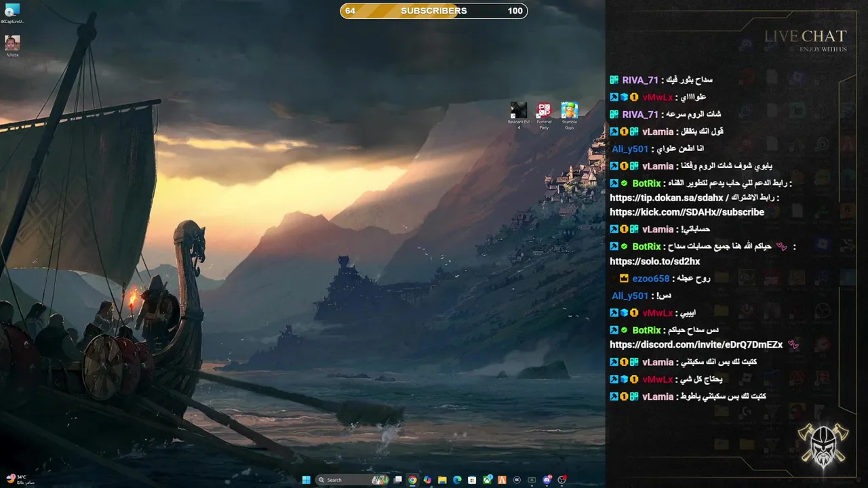
Task: Click the verified badge on BotRix's solo.to message
Action: tap(624, 247)
